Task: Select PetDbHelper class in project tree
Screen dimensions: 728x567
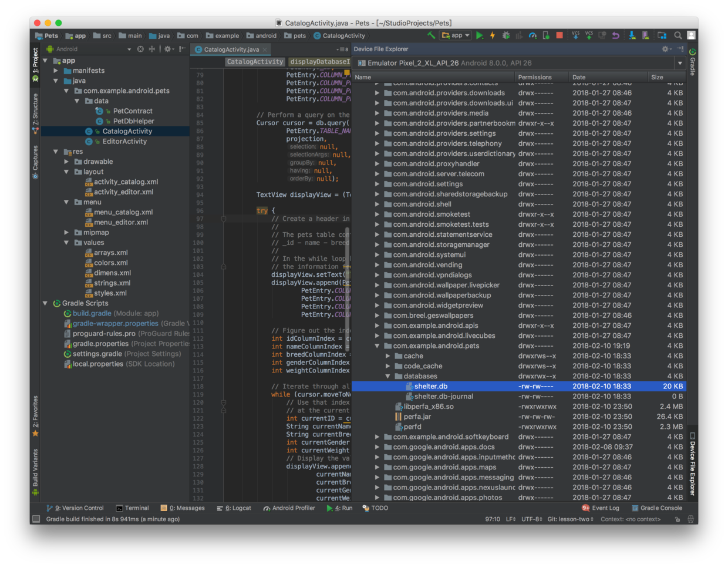Action: [133, 121]
